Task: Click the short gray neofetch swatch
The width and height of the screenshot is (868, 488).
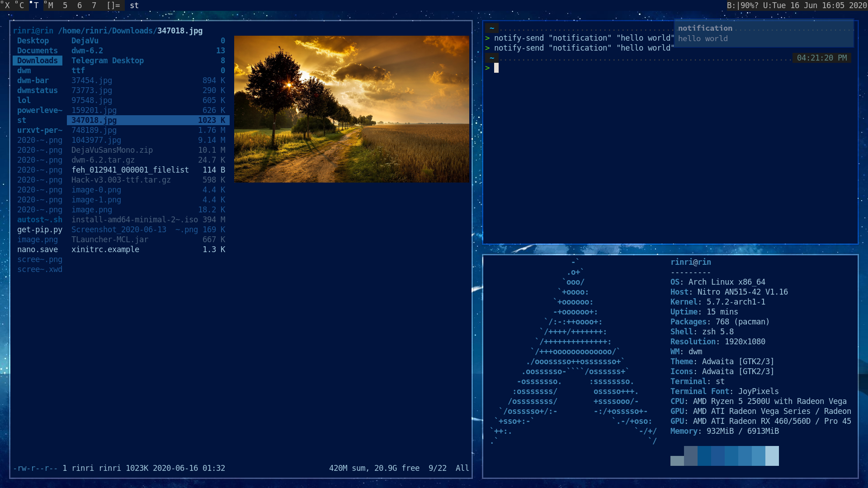Action: click(677, 461)
